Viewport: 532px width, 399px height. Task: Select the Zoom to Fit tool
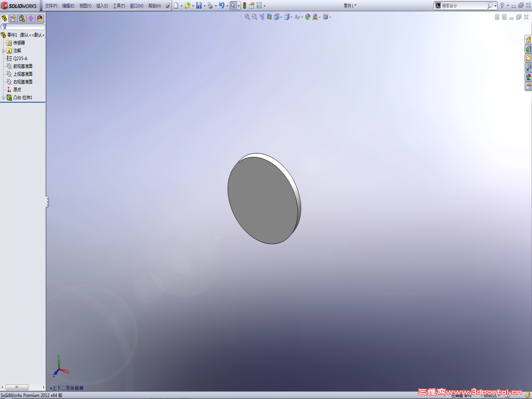(x=246, y=16)
